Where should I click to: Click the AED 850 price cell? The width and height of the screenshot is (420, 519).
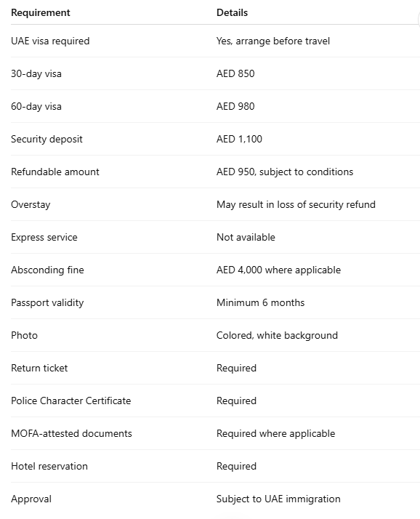(x=235, y=73)
